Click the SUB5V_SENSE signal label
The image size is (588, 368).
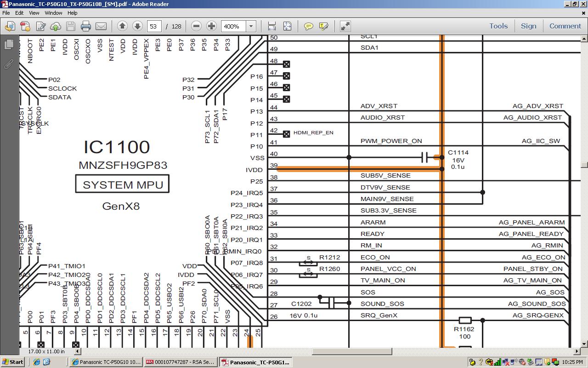coord(385,175)
